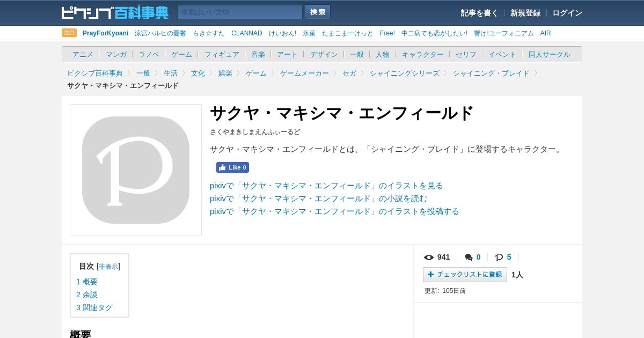Toggle 非表示 to hide table of contents
644x338 pixels.
[x=108, y=267]
